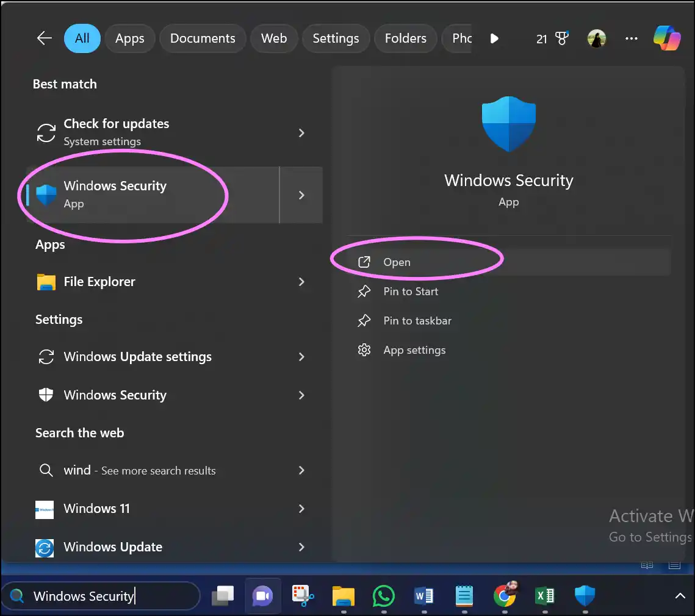
Task: Click the search magnifier icon in taskbar
Action: [17, 596]
